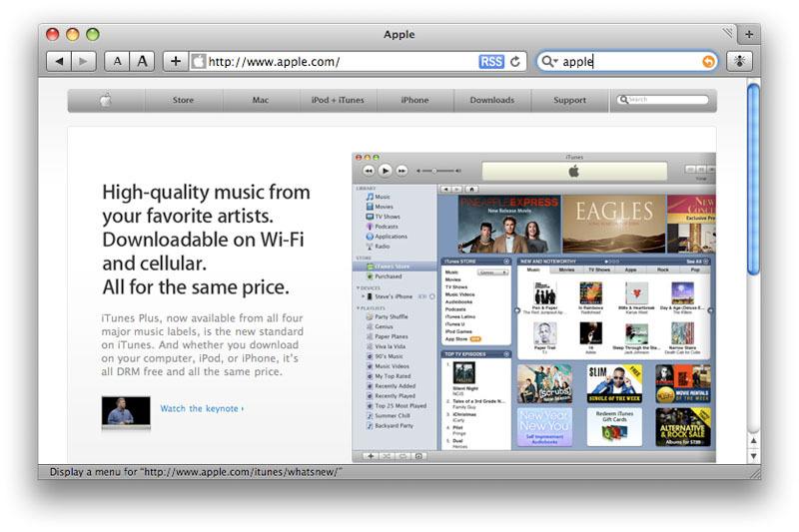Click the Eagles banner image
The height and width of the screenshot is (532, 799).
pos(614,223)
